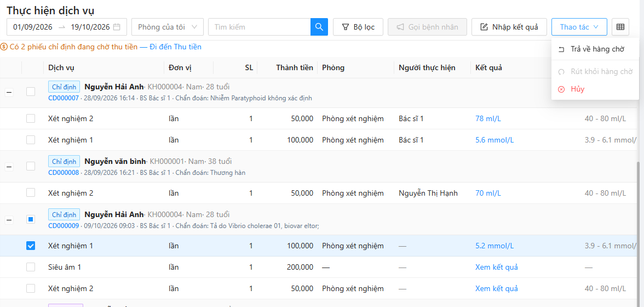The image size is (644, 307).
Task: Click the Đơn vị column header
Action: point(180,68)
